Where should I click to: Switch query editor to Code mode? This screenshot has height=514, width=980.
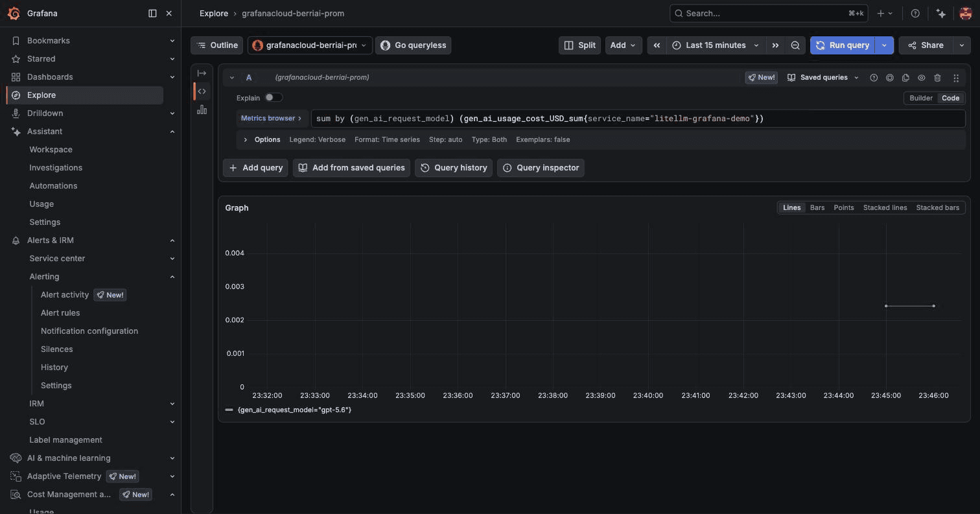click(x=950, y=98)
